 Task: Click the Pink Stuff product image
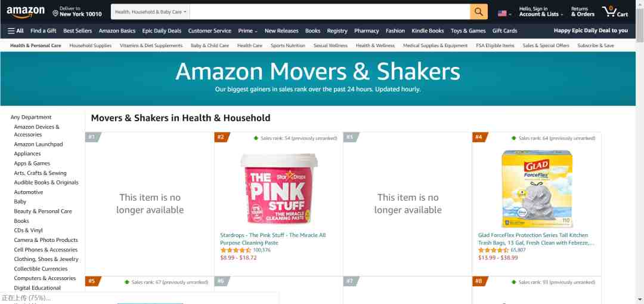click(x=279, y=188)
